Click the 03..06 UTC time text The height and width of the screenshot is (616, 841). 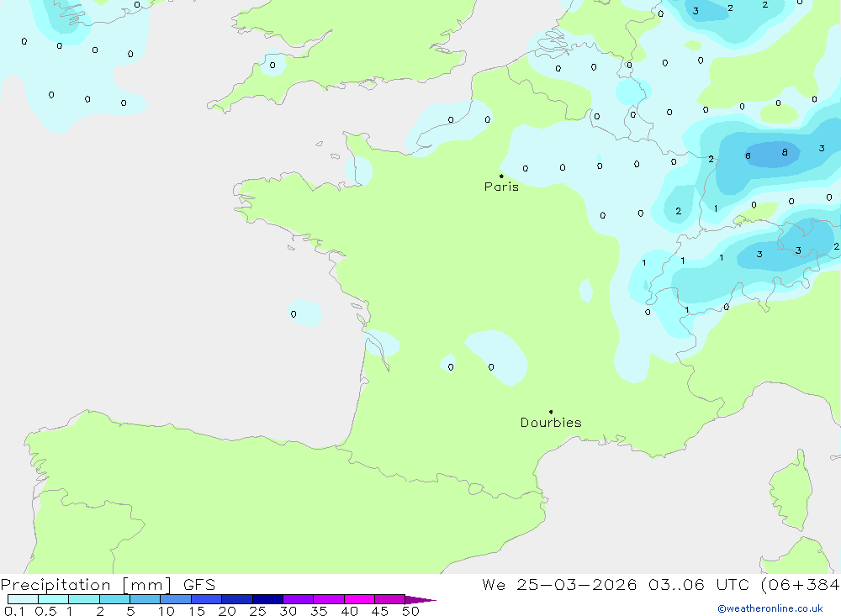[698, 584]
